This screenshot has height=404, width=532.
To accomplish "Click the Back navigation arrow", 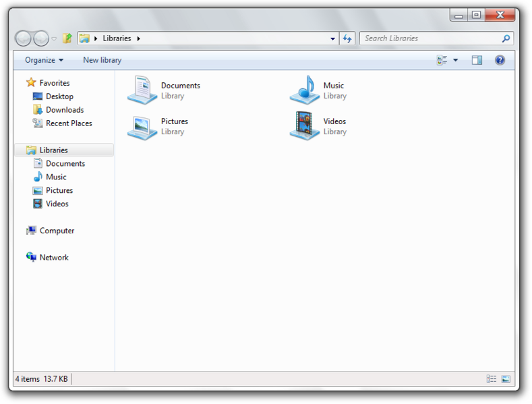I will tap(24, 38).
